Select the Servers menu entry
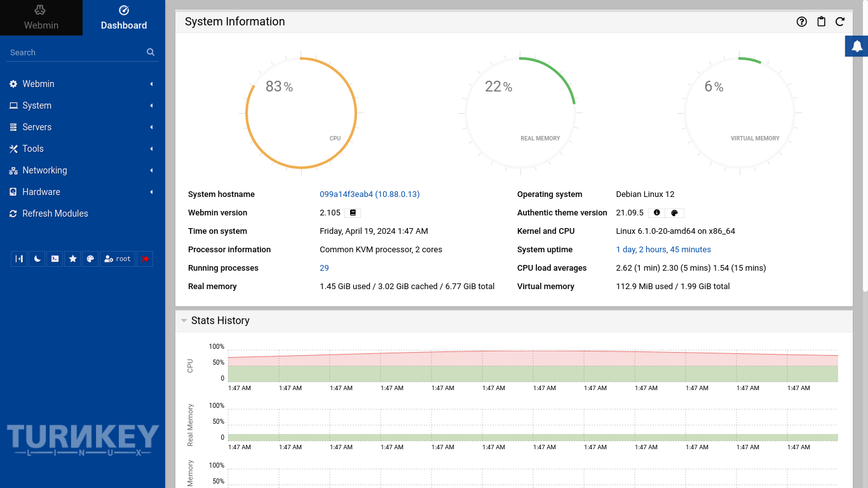Image resolution: width=868 pixels, height=488 pixels. 38,126
